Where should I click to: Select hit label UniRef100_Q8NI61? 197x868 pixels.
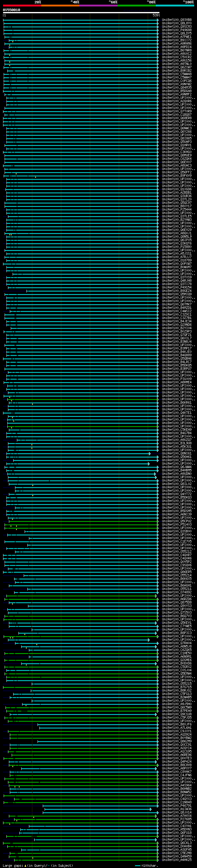click(x=177, y=454)
